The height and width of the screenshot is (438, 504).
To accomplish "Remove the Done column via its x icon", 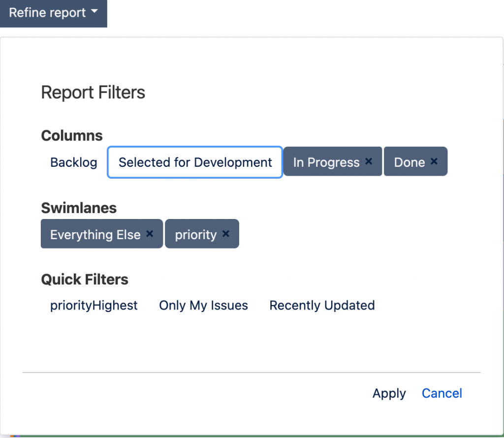I will (434, 161).
